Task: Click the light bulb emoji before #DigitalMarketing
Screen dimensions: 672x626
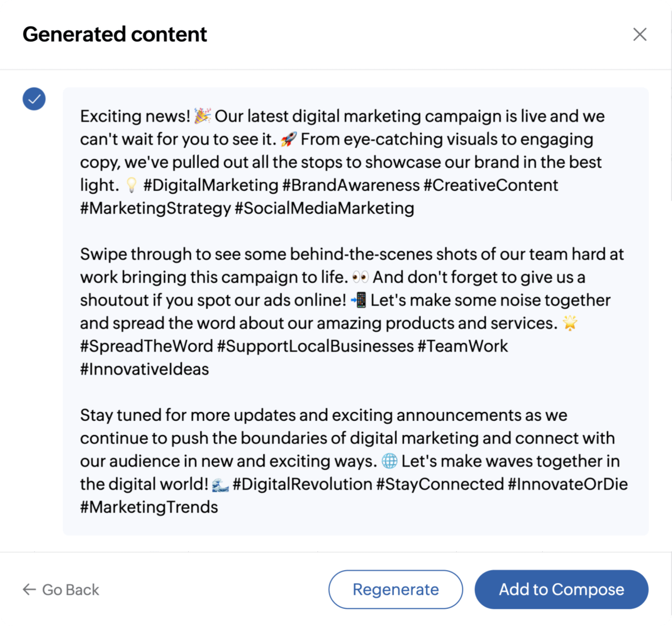Action: pos(131,185)
